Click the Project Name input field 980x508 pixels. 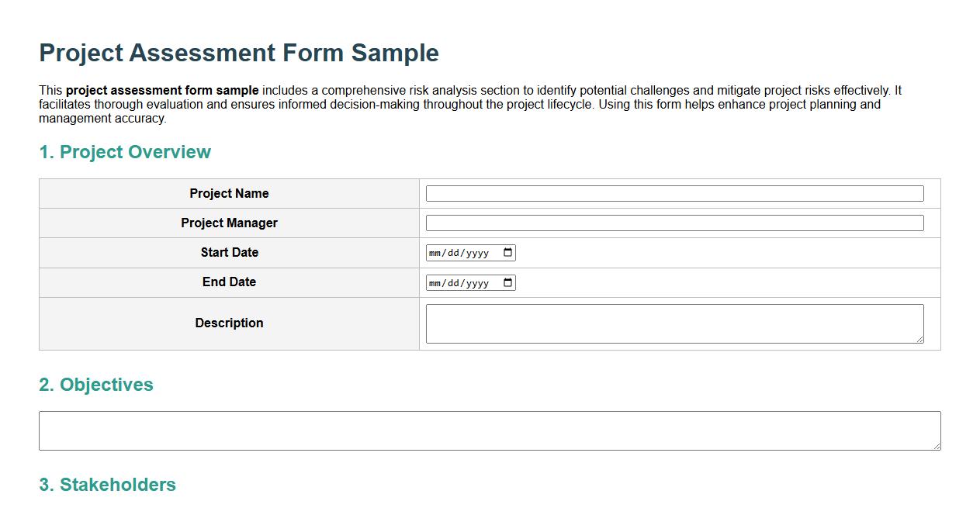tap(674, 193)
